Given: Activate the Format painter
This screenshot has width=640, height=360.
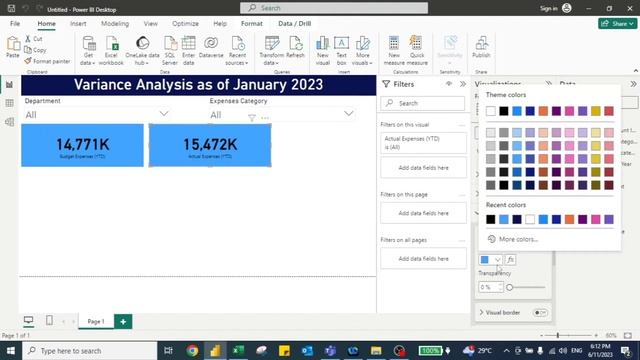Looking at the screenshot, I should click(x=47, y=61).
